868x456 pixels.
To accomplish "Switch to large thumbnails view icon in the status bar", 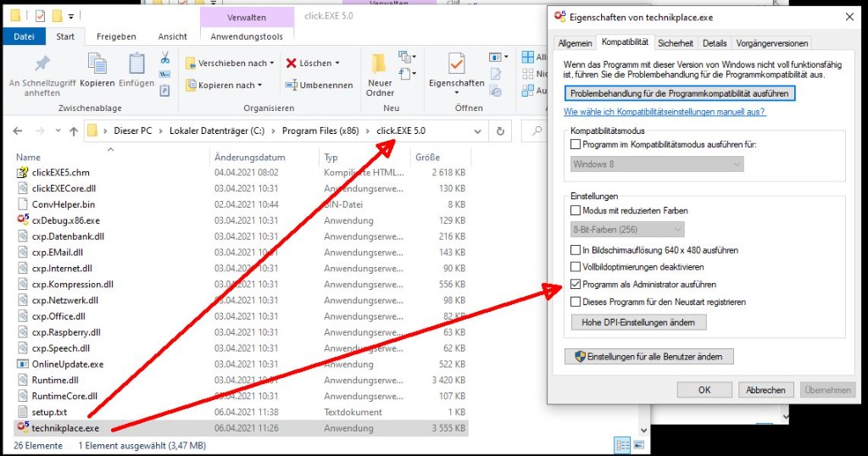I will coord(638,445).
